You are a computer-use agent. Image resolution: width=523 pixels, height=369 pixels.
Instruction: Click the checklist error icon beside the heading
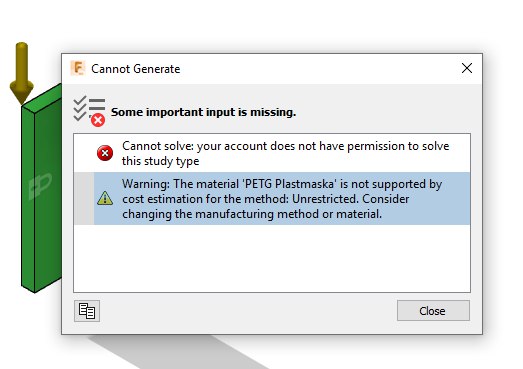(89, 111)
